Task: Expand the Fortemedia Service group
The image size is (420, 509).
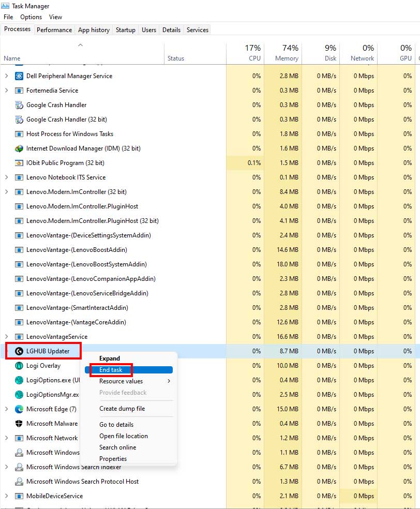Action: [x=7, y=91]
